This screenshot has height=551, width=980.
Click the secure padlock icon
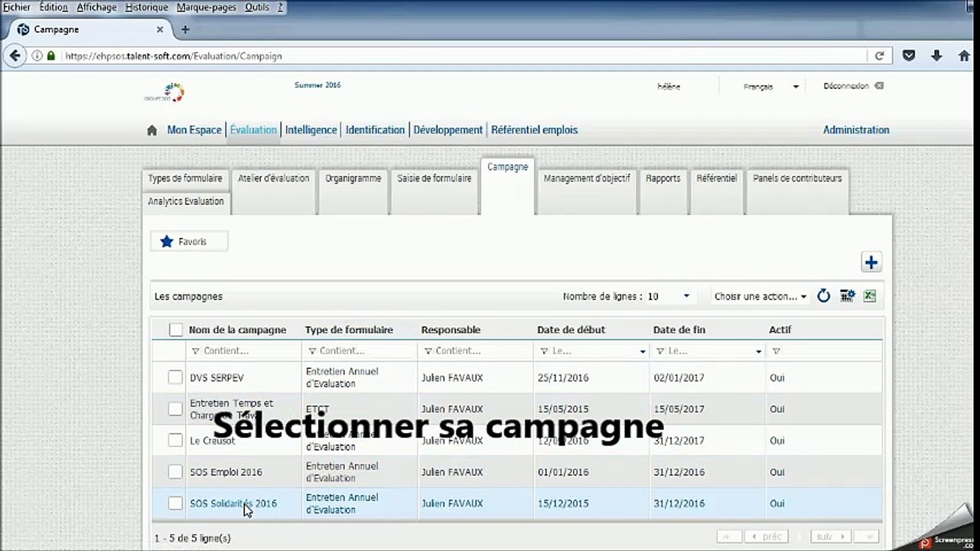pyautogui.click(x=51, y=56)
